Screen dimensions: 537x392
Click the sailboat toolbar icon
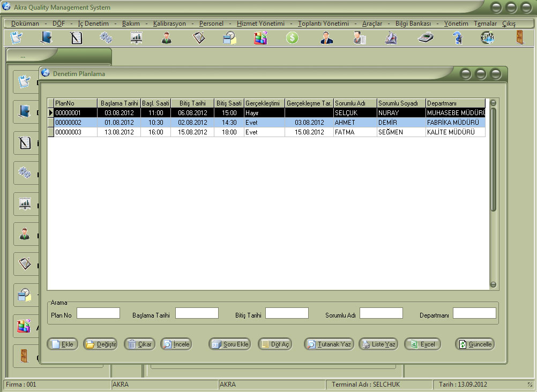tap(391, 37)
